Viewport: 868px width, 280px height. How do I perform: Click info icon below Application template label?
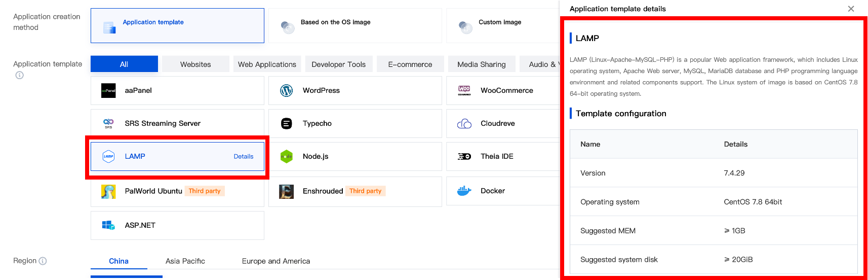(19, 75)
